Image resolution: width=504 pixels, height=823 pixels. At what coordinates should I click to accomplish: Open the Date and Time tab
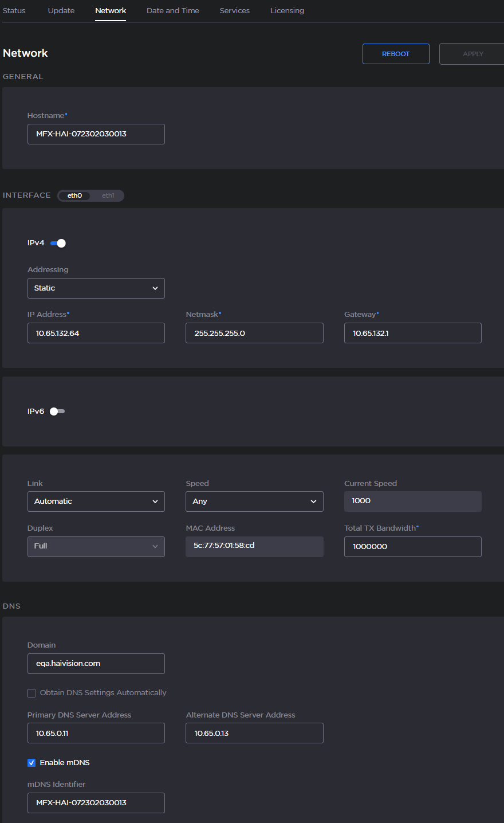[x=172, y=10]
